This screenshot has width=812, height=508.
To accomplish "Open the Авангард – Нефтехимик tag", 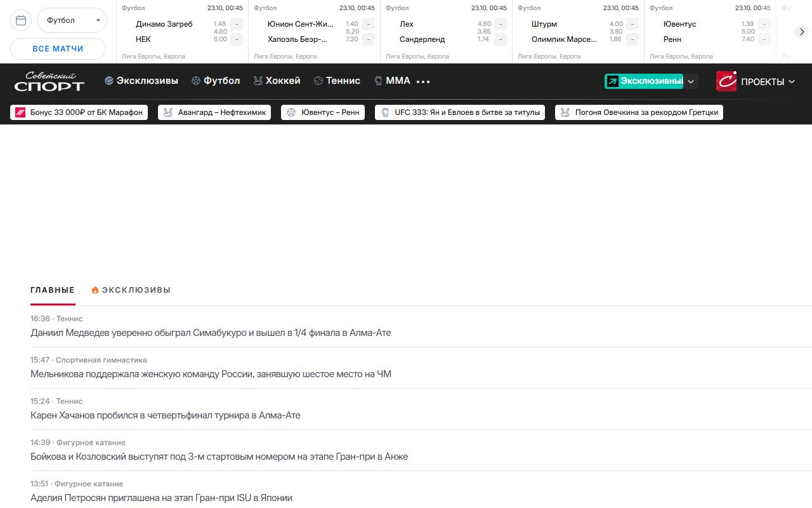I will click(214, 112).
